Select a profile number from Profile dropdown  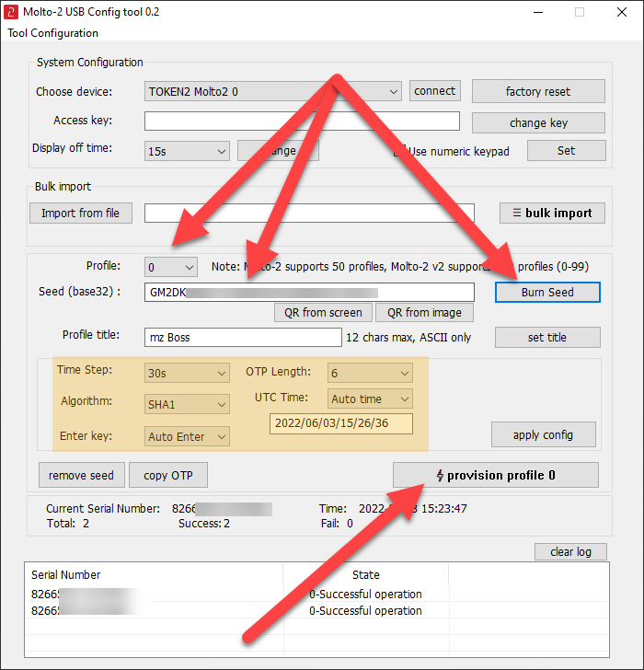pyautogui.click(x=170, y=267)
